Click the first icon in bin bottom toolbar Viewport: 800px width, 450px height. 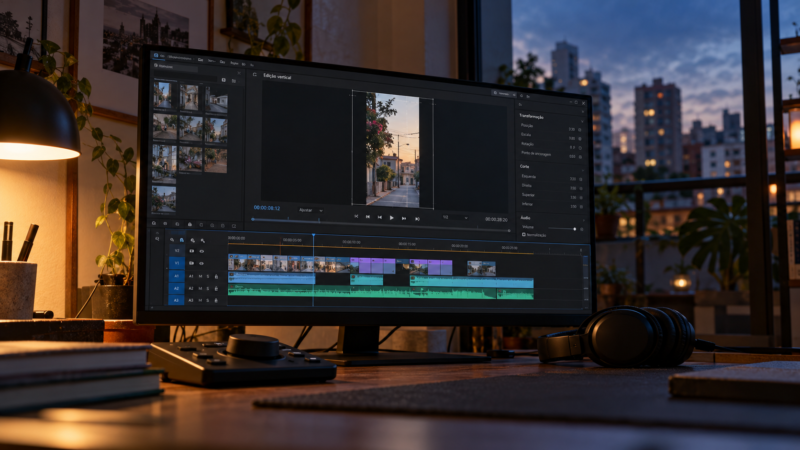[x=154, y=223]
